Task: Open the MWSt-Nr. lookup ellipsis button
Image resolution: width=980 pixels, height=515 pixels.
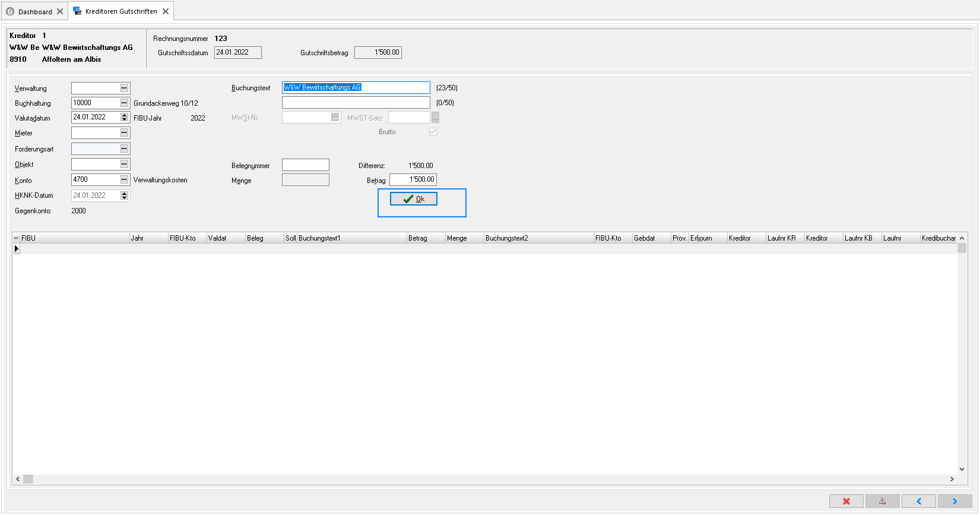Action: pyautogui.click(x=335, y=117)
